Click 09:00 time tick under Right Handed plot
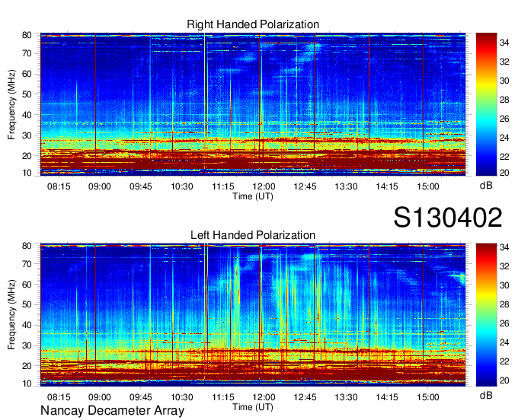The width and height of the screenshot is (518, 420). (100, 186)
